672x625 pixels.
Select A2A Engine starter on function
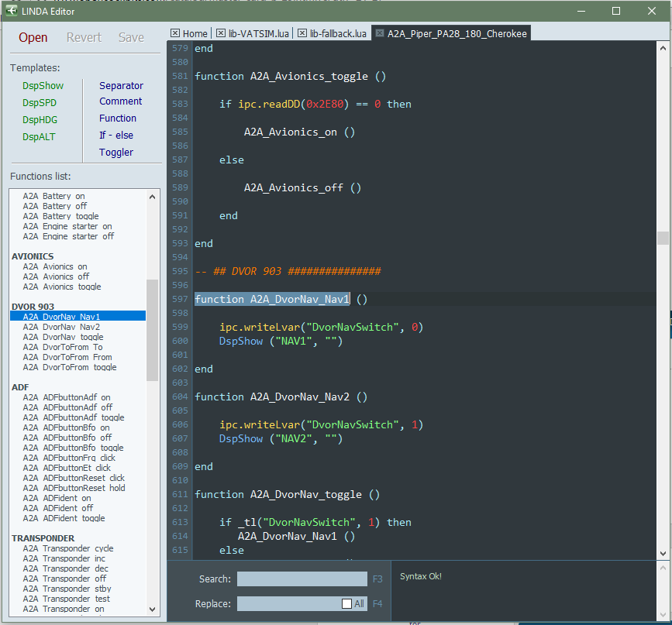tap(67, 226)
